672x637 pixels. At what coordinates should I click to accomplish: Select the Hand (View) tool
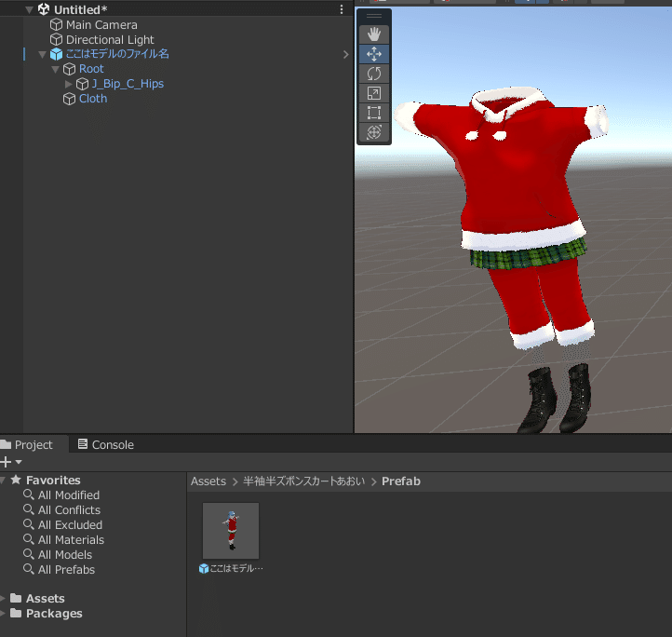(x=374, y=34)
